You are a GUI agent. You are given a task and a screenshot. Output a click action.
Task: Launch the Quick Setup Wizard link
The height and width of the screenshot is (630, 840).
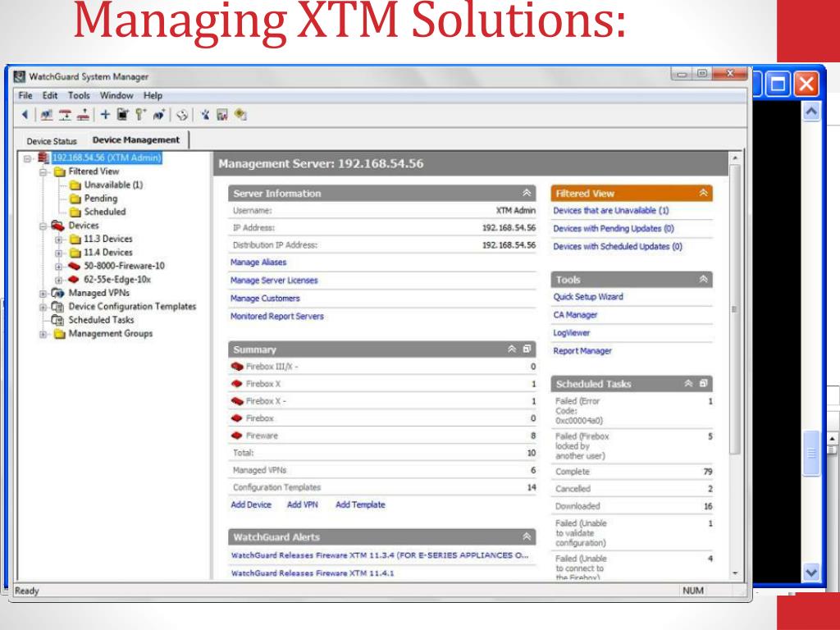tap(588, 297)
